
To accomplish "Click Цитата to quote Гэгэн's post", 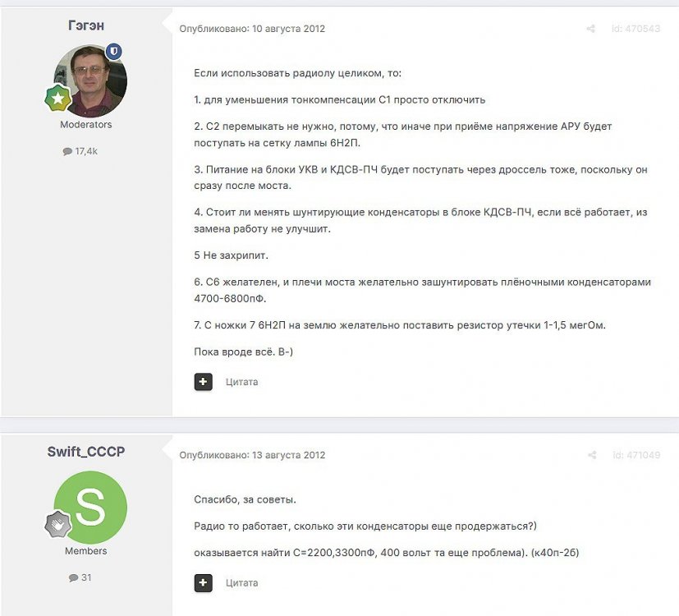I will [x=241, y=382].
